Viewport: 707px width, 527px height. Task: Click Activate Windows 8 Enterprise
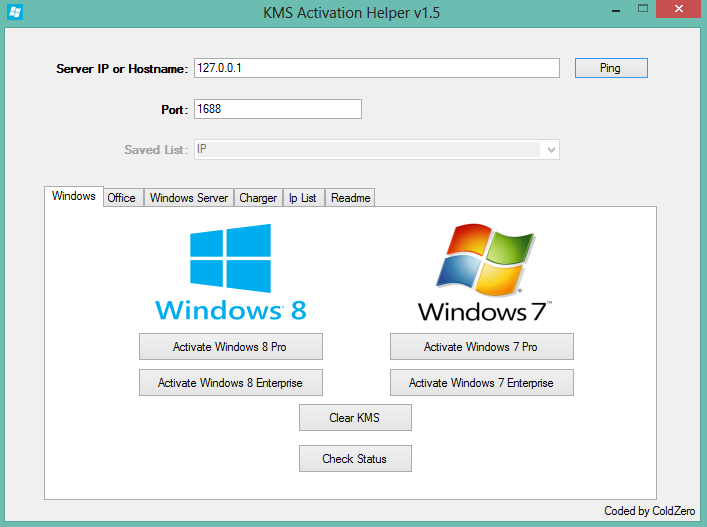click(x=230, y=382)
